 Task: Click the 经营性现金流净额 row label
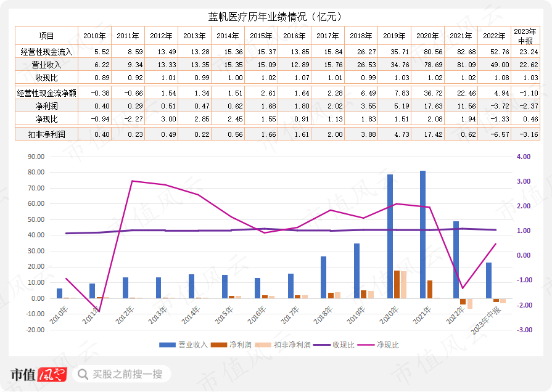[46, 93]
